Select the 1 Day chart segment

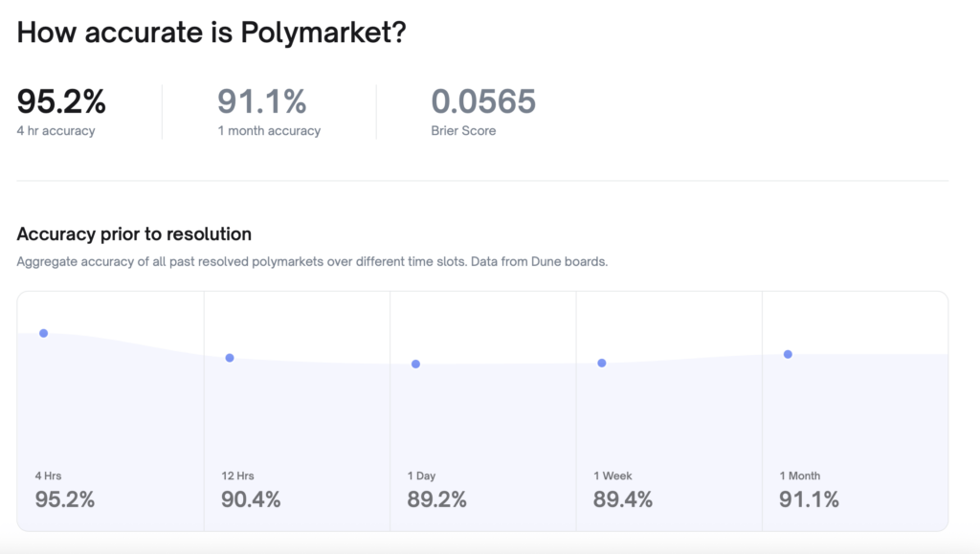pos(482,411)
